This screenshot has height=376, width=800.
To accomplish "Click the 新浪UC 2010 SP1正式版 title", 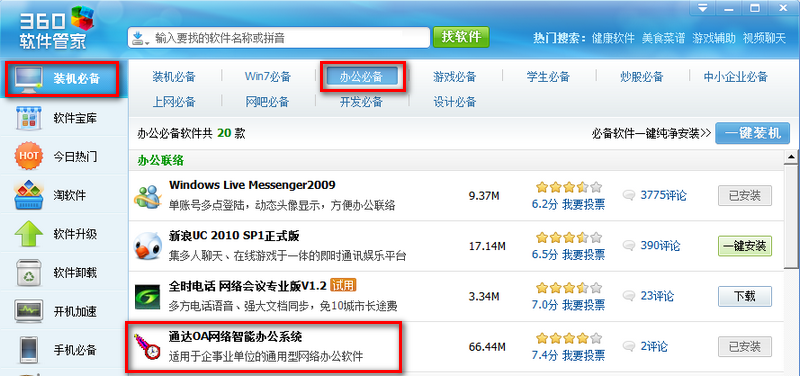I will click(x=234, y=236).
